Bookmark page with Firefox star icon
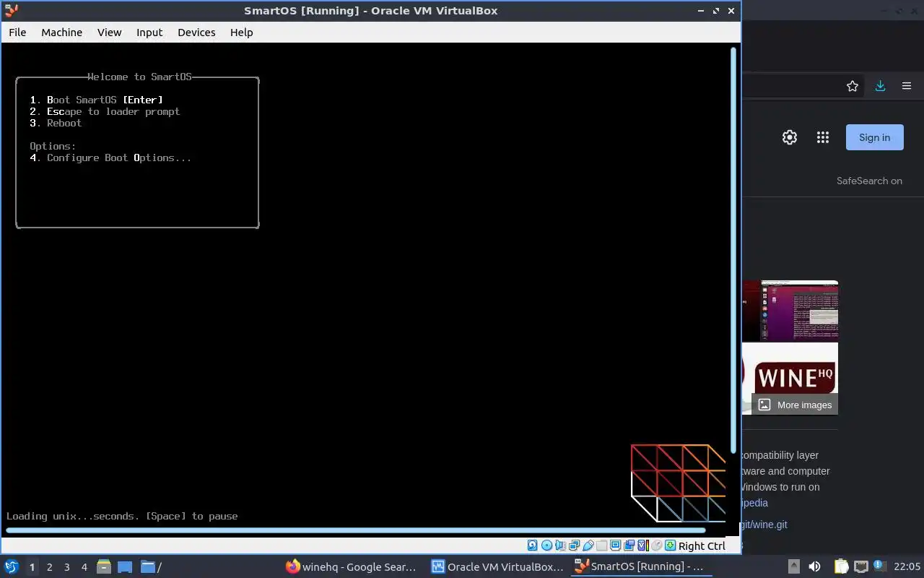This screenshot has width=924, height=578. 853,86
